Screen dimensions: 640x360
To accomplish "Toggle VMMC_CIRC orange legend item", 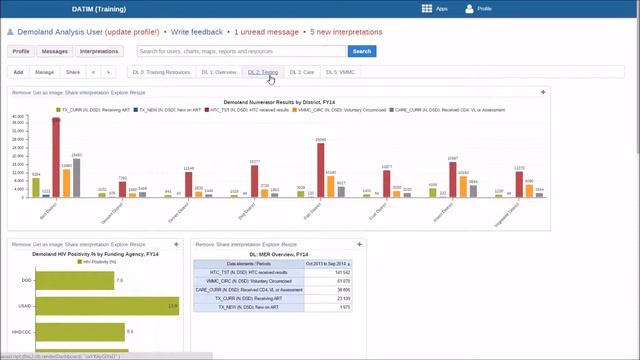I will (339, 110).
